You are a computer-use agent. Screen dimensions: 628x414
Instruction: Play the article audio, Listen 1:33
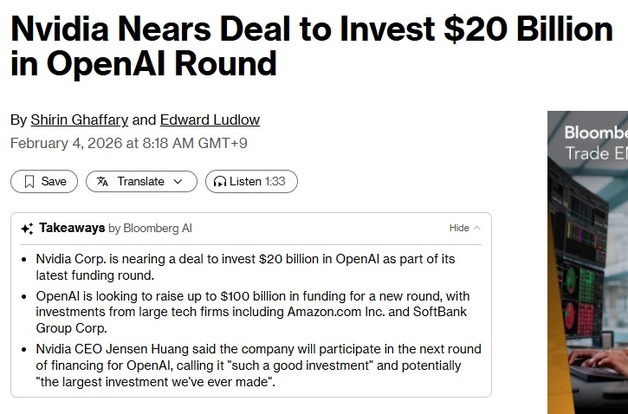251,181
